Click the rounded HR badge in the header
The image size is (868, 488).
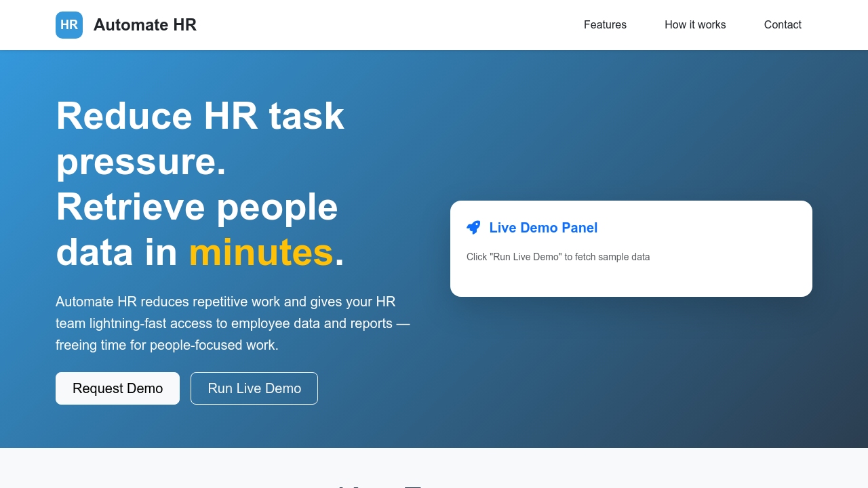coord(68,24)
